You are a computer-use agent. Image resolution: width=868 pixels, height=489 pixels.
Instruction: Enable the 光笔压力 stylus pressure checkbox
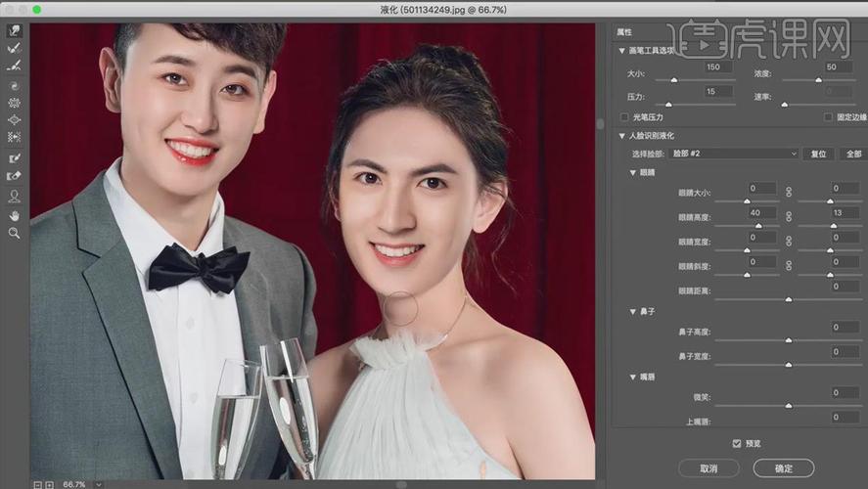[x=624, y=117]
